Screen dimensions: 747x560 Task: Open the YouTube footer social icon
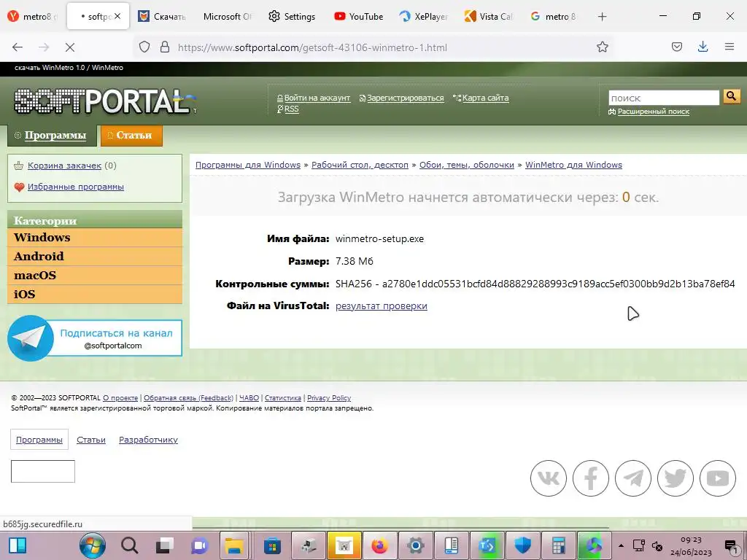(718, 478)
